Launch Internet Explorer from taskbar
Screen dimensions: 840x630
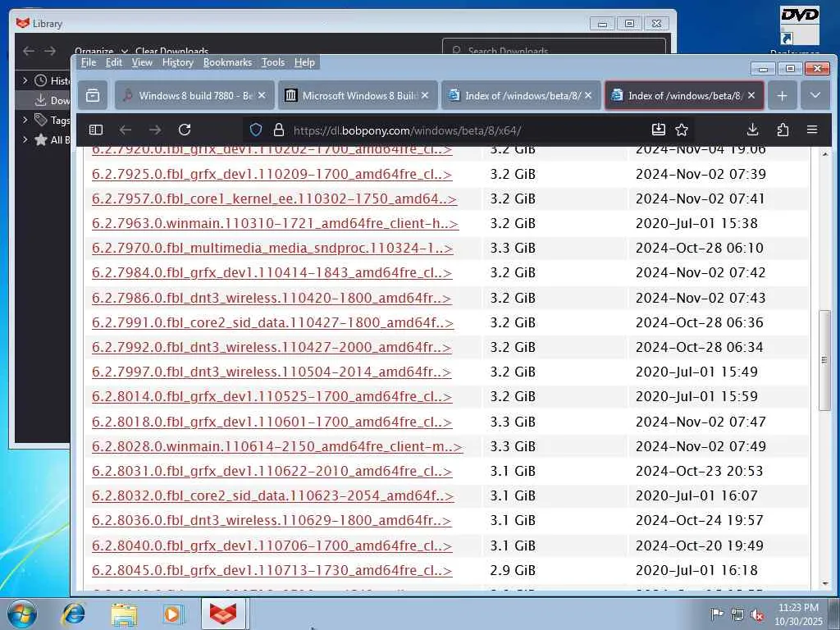coord(73,614)
